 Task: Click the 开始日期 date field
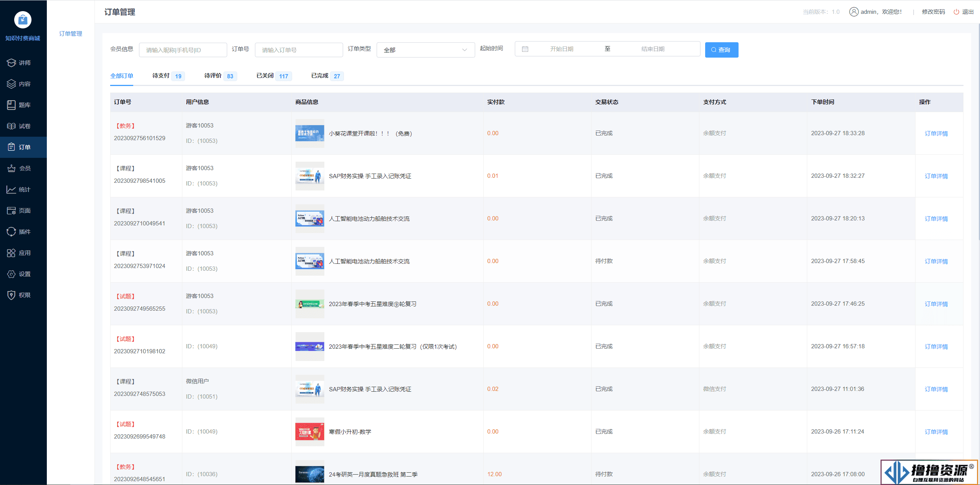click(562, 49)
